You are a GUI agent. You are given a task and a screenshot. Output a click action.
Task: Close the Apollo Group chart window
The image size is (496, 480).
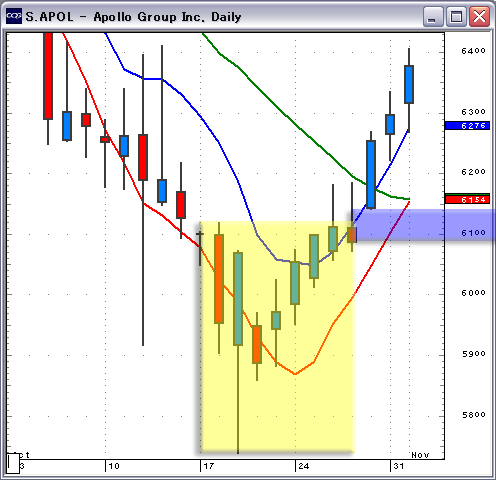[479, 16]
